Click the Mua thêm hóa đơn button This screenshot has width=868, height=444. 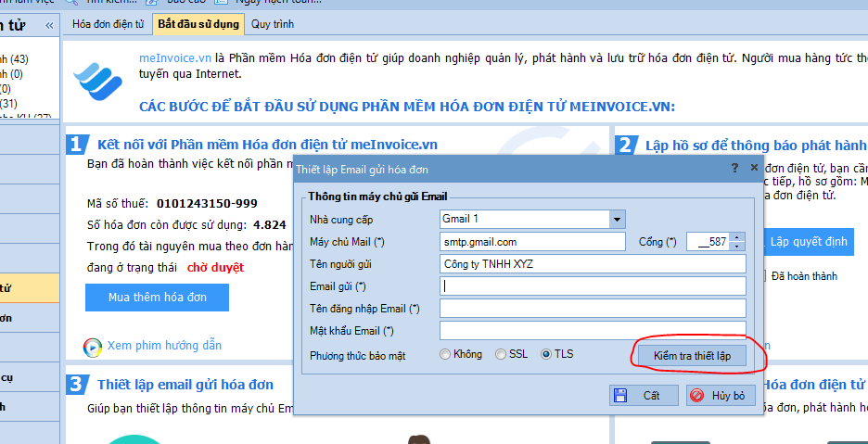tap(157, 298)
